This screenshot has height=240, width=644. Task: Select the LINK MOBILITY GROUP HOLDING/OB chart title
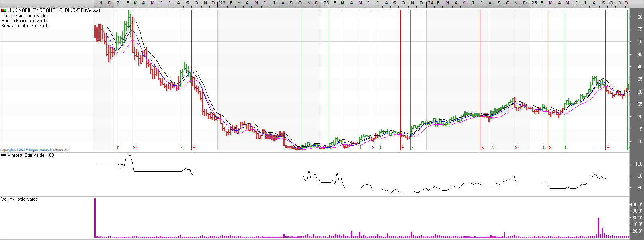point(54,10)
